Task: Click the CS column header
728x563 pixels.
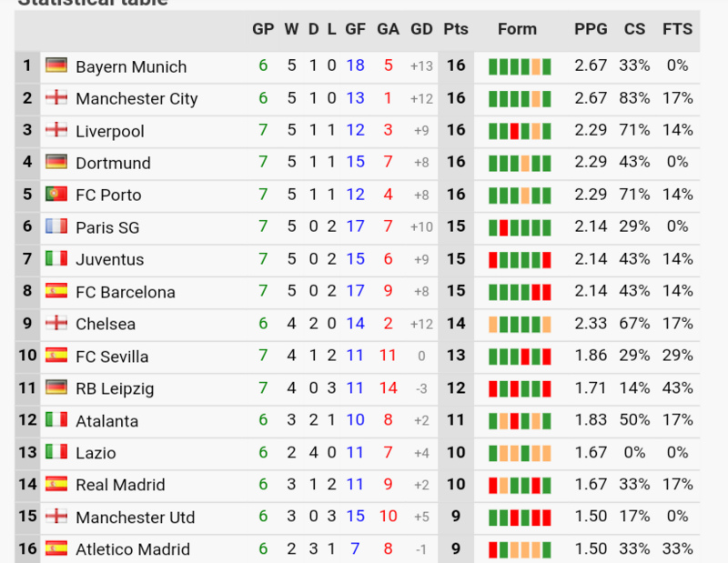Action: [634, 29]
